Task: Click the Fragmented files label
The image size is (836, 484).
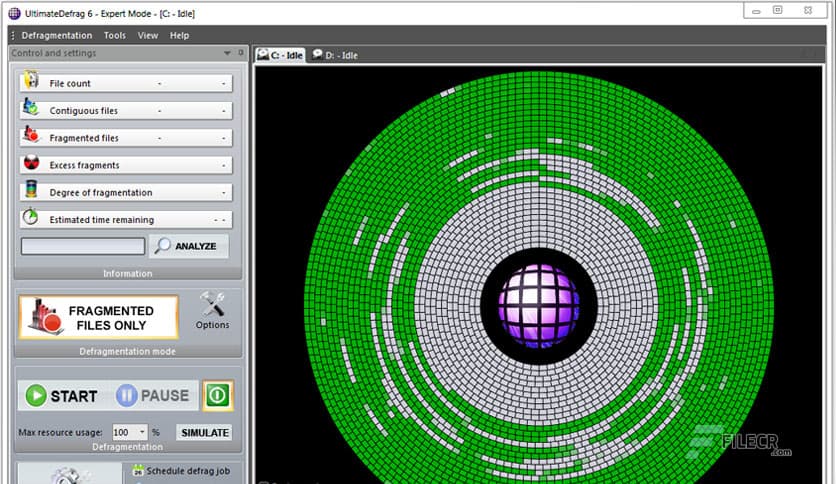Action: point(84,138)
